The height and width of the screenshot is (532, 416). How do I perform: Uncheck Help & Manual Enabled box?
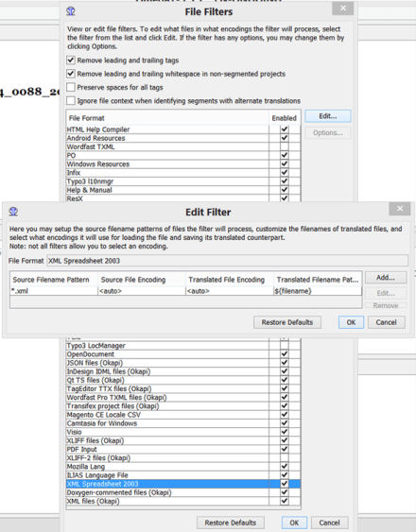click(x=285, y=190)
